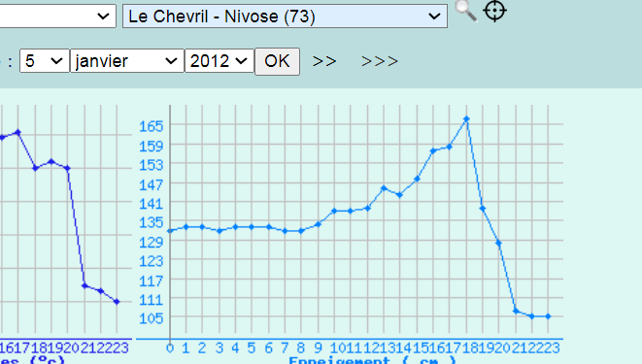Screen dimensions: 642x364
Task: Click the 165 label on the snow axis
Action: 152,126
